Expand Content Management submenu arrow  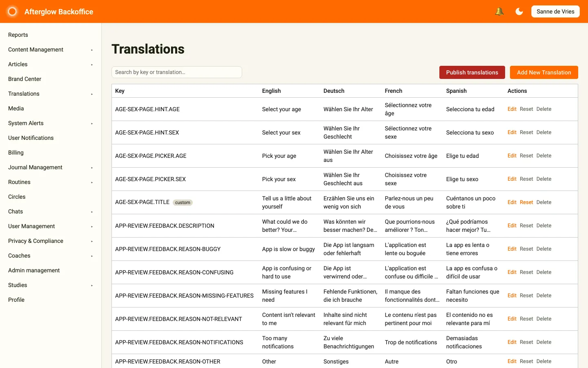(92, 50)
